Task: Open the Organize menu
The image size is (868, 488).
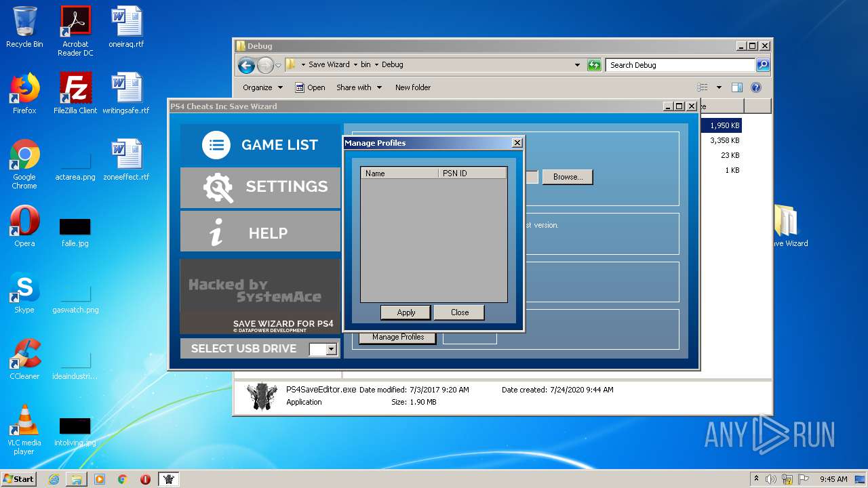Action: pos(262,87)
